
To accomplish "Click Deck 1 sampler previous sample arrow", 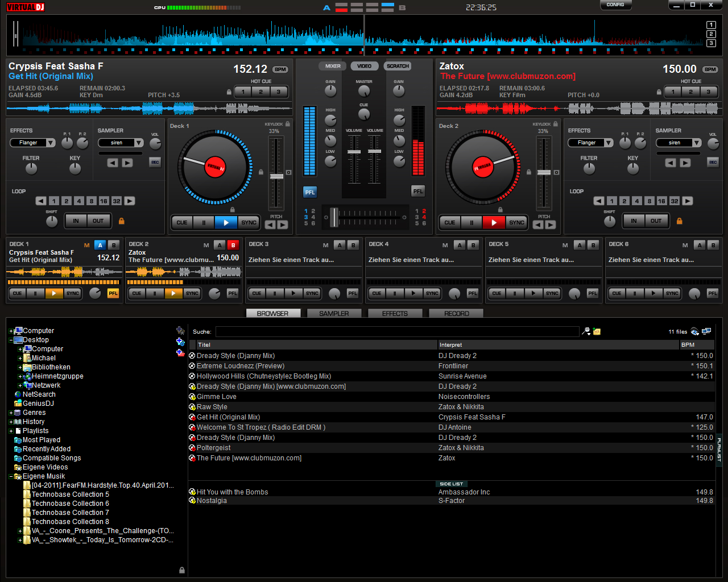I will 113,163.
